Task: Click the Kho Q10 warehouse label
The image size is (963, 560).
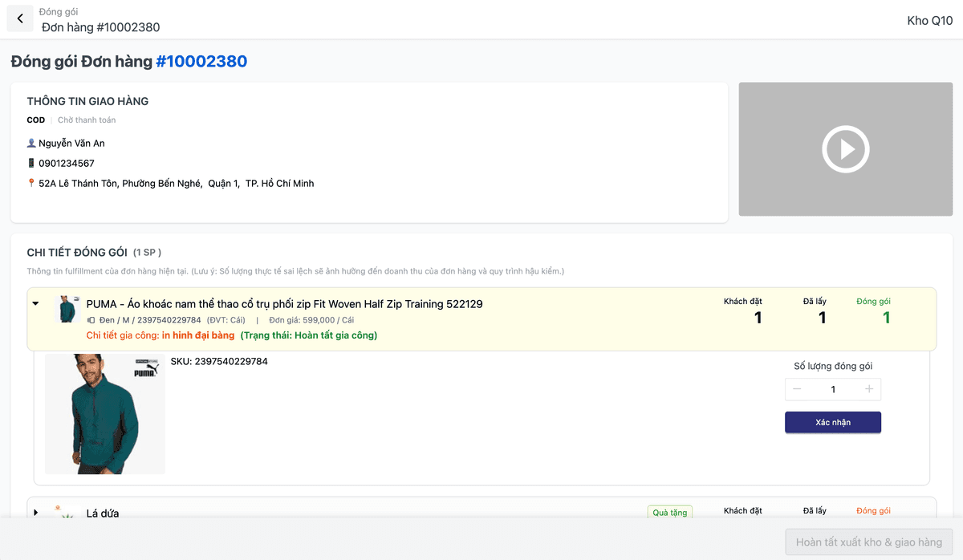Action: click(929, 21)
